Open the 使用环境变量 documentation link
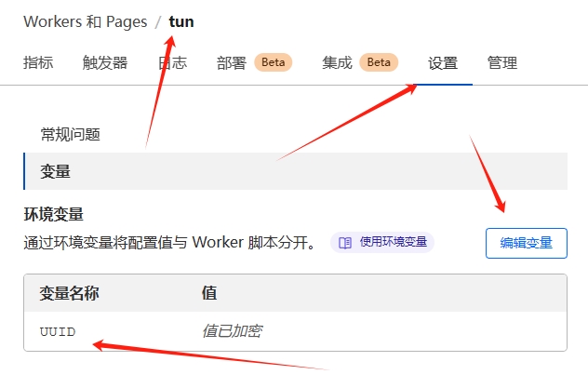This screenshot has width=588, height=388. 393,243
